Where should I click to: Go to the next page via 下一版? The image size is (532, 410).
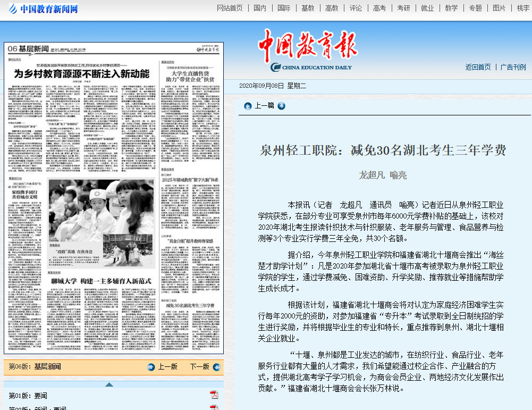199,366
